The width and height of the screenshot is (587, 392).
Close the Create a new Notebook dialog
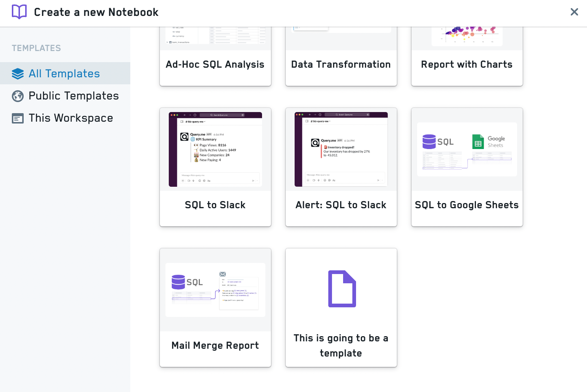click(574, 12)
